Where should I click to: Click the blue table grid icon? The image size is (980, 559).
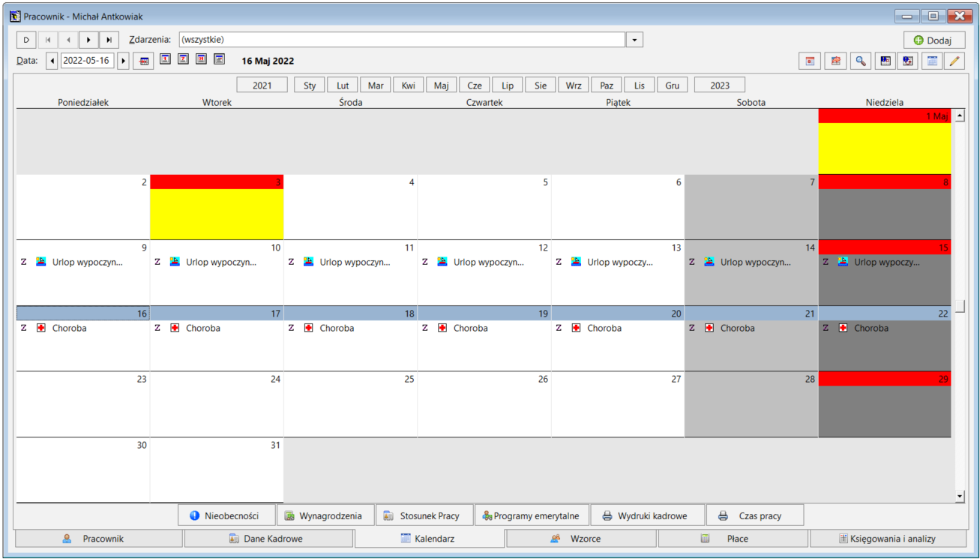pos(932,62)
